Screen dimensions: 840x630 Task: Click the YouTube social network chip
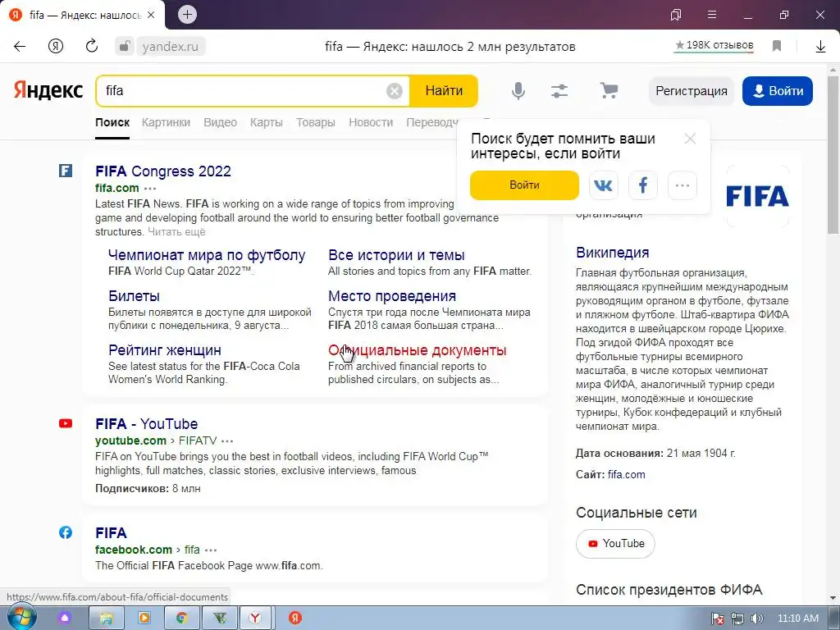[x=615, y=544]
